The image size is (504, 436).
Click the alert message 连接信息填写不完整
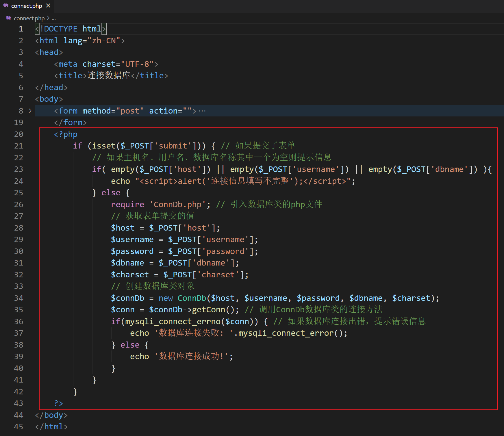point(250,181)
